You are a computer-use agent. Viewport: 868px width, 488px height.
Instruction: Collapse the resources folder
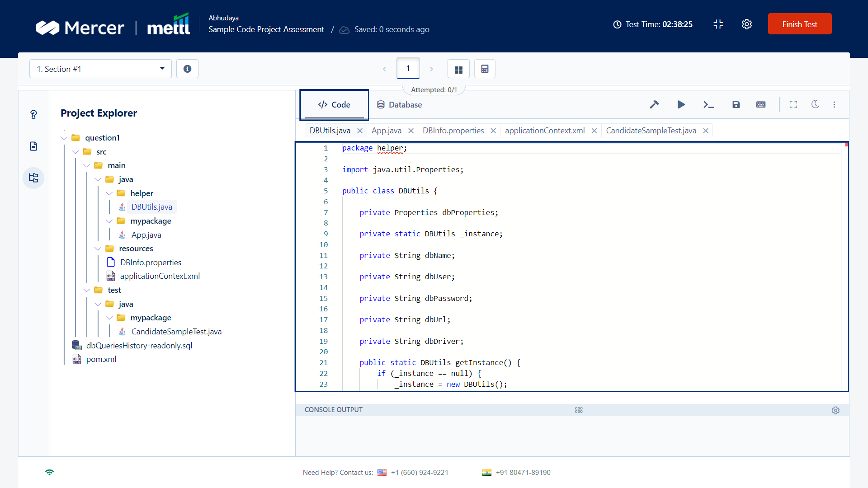[98, 249]
